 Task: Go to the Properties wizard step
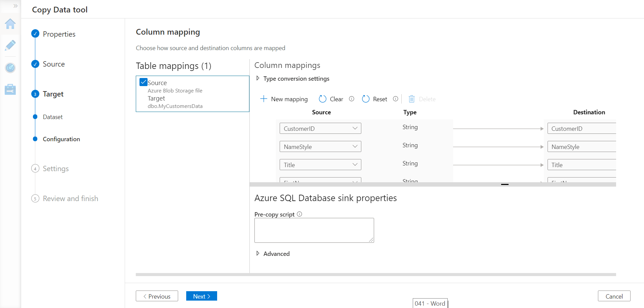(59, 34)
